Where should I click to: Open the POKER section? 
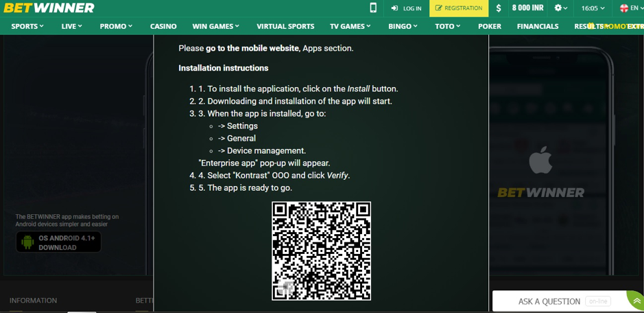click(x=490, y=26)
